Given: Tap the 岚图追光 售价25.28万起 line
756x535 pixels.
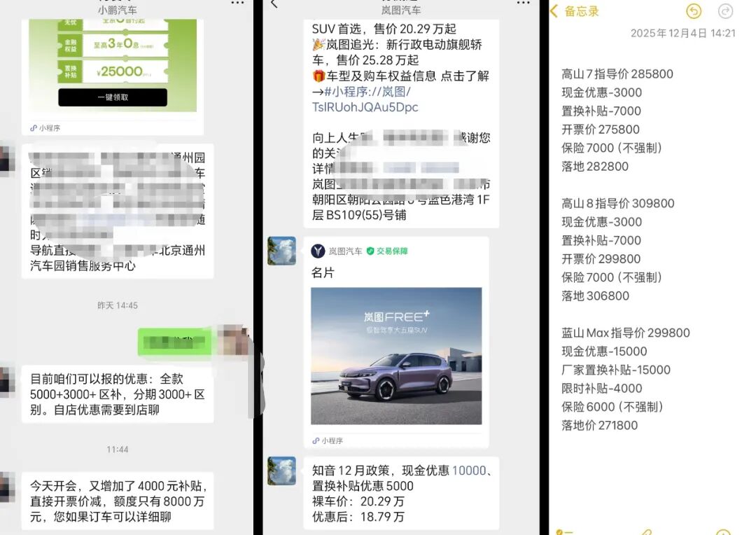Looking at the screenshot, I should click(x=397, y=52).
